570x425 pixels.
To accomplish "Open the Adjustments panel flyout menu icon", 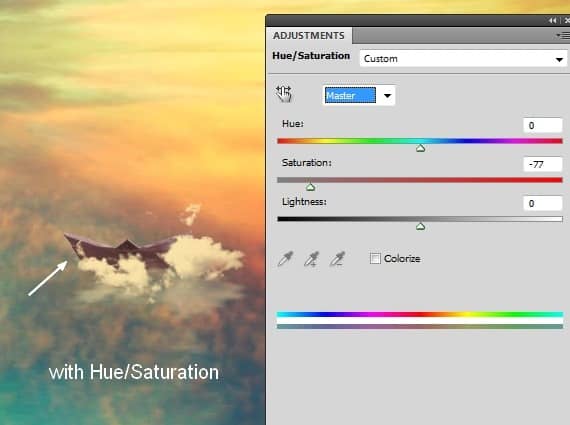I will pyautogui.click(x=563, y=35).
